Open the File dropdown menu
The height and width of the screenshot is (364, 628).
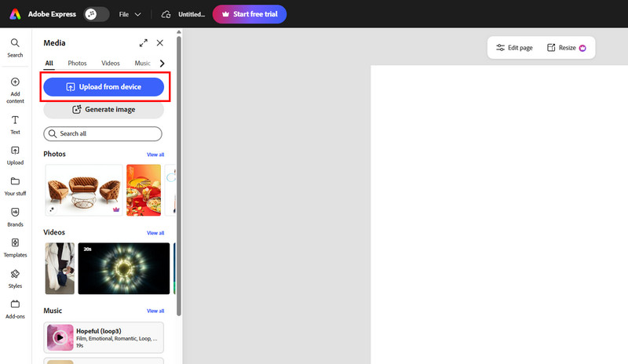pyautogui.click(x=130, y=14)
